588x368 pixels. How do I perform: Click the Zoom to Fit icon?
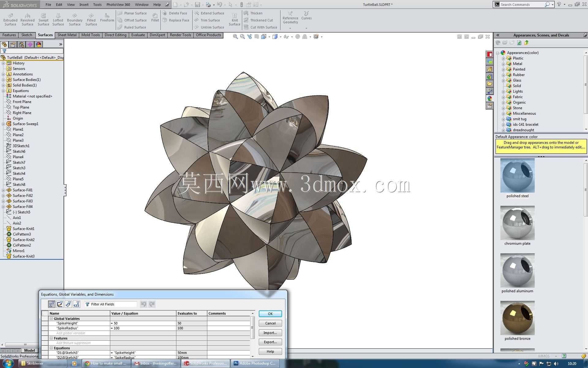(x=235, y=36)
